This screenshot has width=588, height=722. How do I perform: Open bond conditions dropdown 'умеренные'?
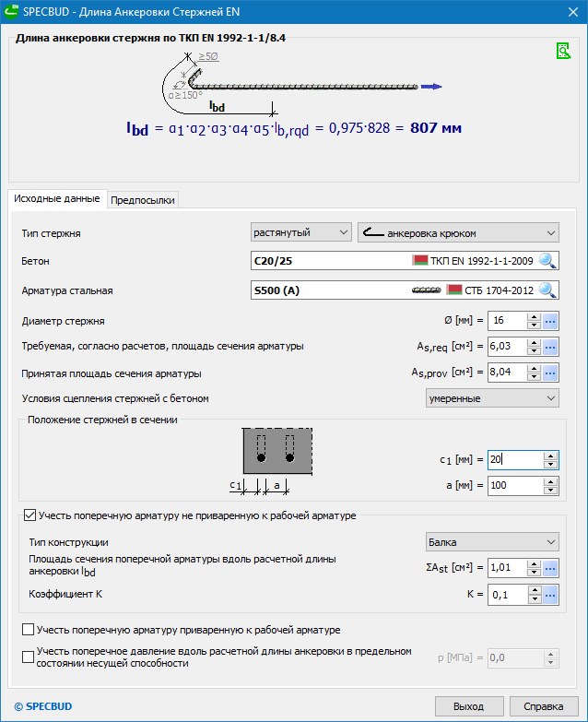(492, 398)
